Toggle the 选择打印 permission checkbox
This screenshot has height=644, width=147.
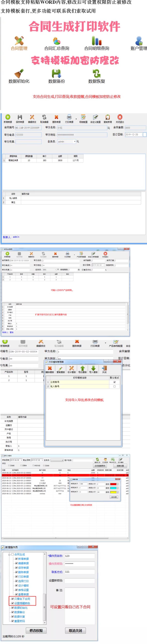(16, 581)
